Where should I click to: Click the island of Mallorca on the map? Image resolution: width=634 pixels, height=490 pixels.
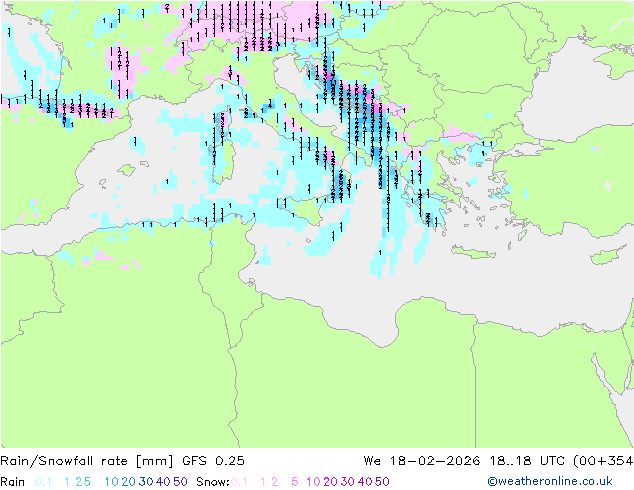127,170
